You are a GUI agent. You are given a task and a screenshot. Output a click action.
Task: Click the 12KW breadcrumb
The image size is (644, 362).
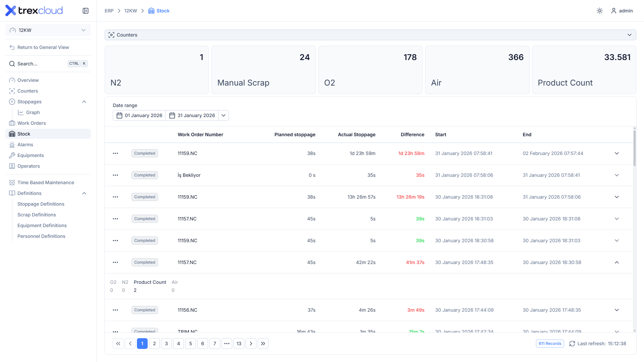(131, 11)
